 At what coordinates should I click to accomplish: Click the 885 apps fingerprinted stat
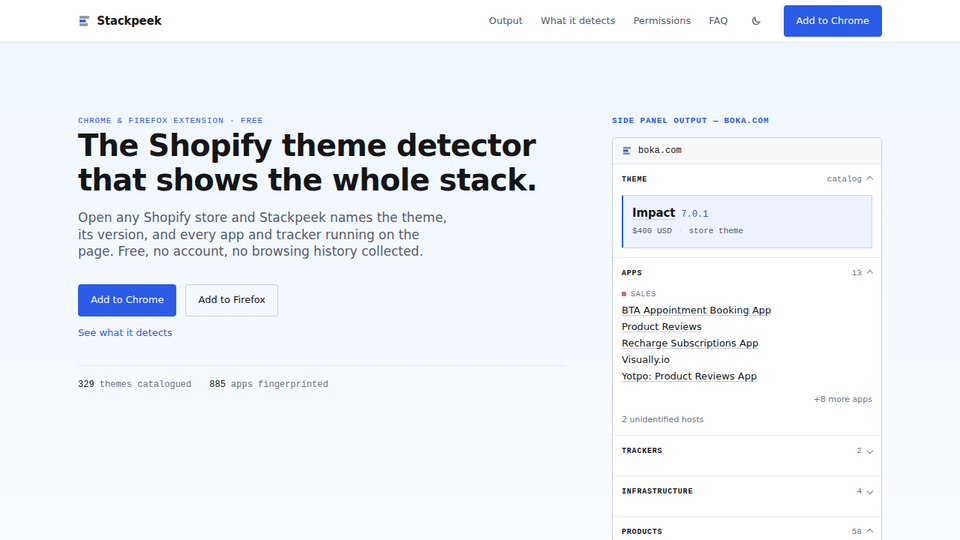coord(269,384)
